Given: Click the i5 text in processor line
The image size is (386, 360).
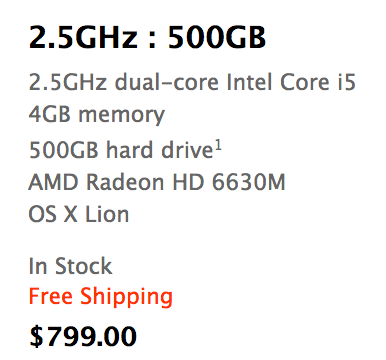Looking at the screenshot, I should coord(347,82).
